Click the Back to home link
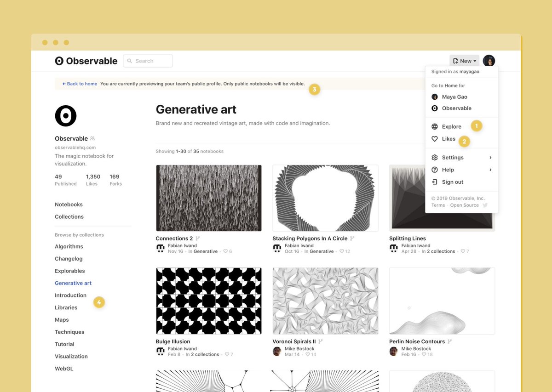Screen dimensions: 552x392 [x=80, y=84]
